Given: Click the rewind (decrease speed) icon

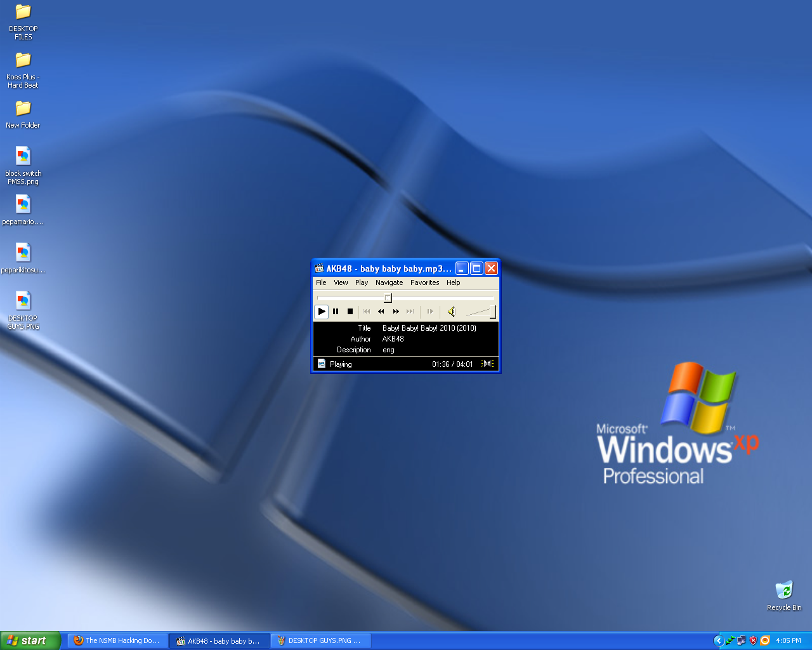Looking at the screenshot, I should (381, 312).
